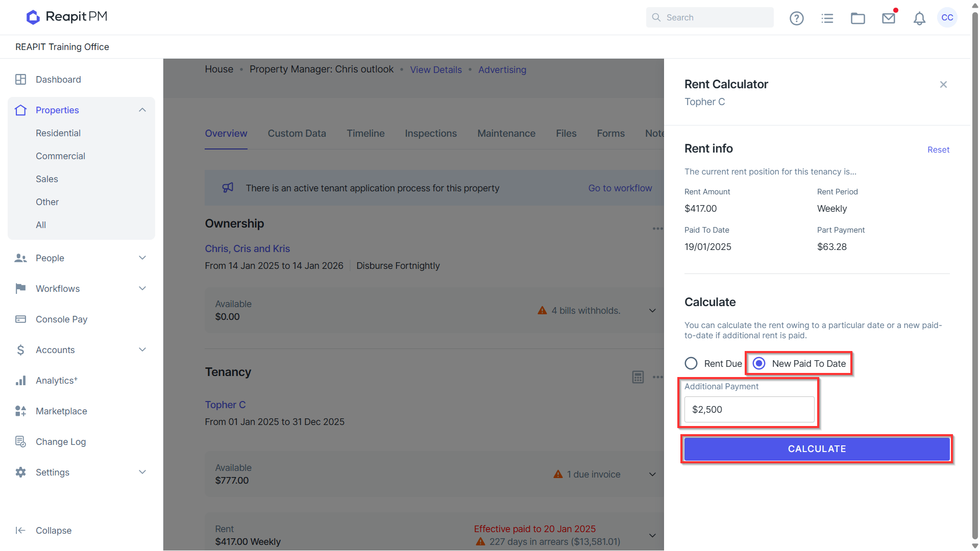The image size is (980, 551).
Task: Open the task list icon in header
Action: (x=827, y=18)
